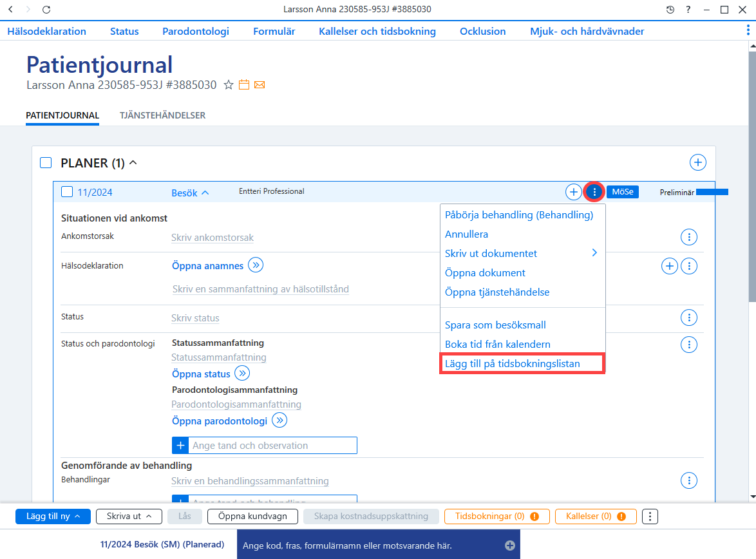Viewport: 756px width, 559px height.
Task: Open the Besök row three-dot menu
Action: coord(594,192)
